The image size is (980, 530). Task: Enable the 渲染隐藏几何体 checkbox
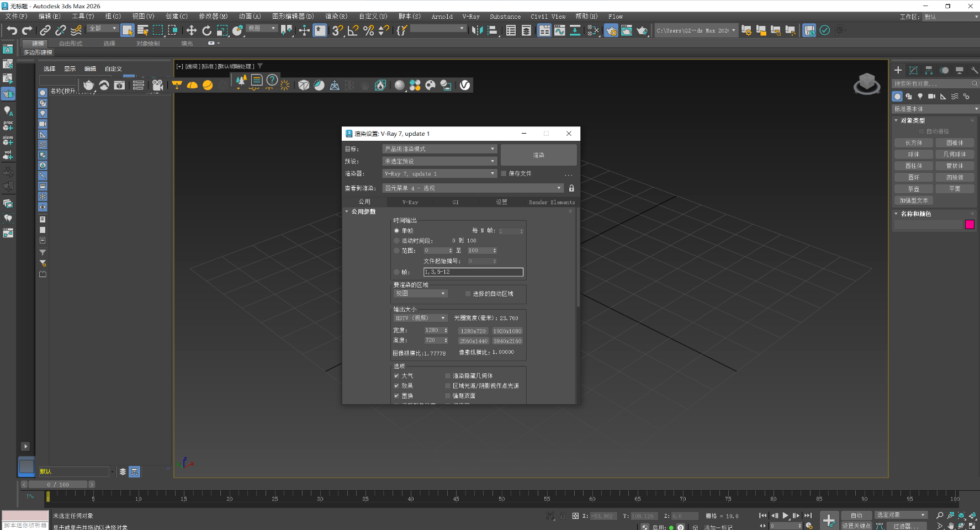(448, 376)
